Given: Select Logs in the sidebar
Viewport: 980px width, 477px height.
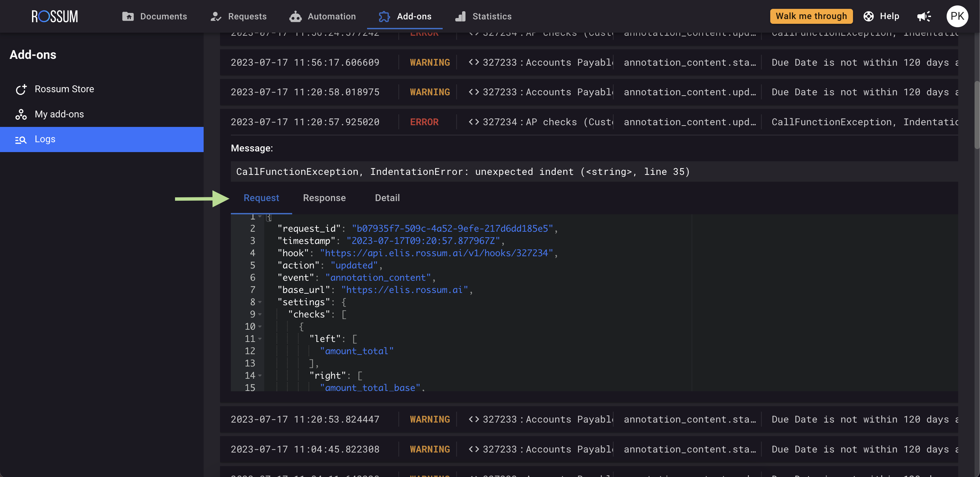Looking at the screenshot, I should [x=45, y=139].
